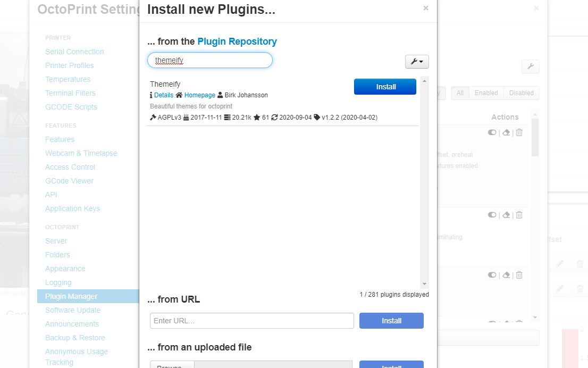Click the 20.21k download count icon
Image resolution: width=588 pixels, height=368 pixels.
pyautogui.click(x=227, y=117)
